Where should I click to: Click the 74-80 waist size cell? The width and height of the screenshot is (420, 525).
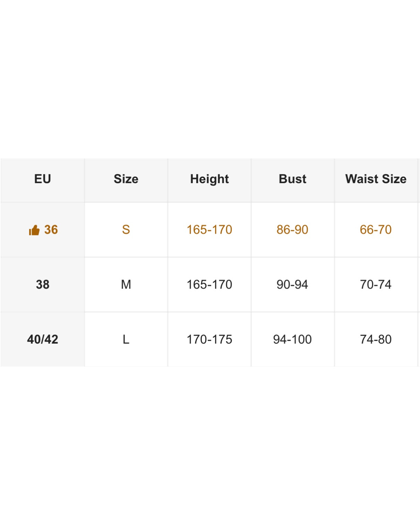pyautogui.click(x=376, y=339)
